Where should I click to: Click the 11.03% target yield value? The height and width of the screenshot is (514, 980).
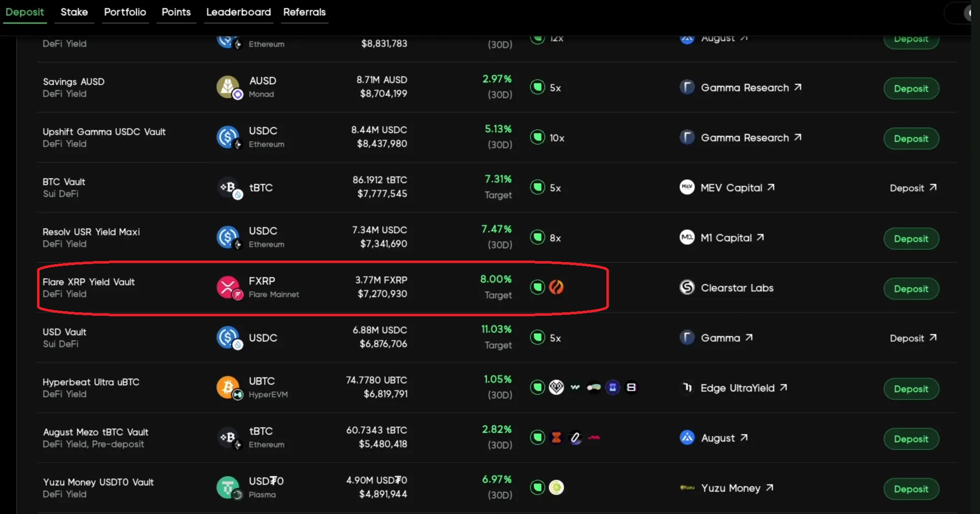[x=496, y=329]
